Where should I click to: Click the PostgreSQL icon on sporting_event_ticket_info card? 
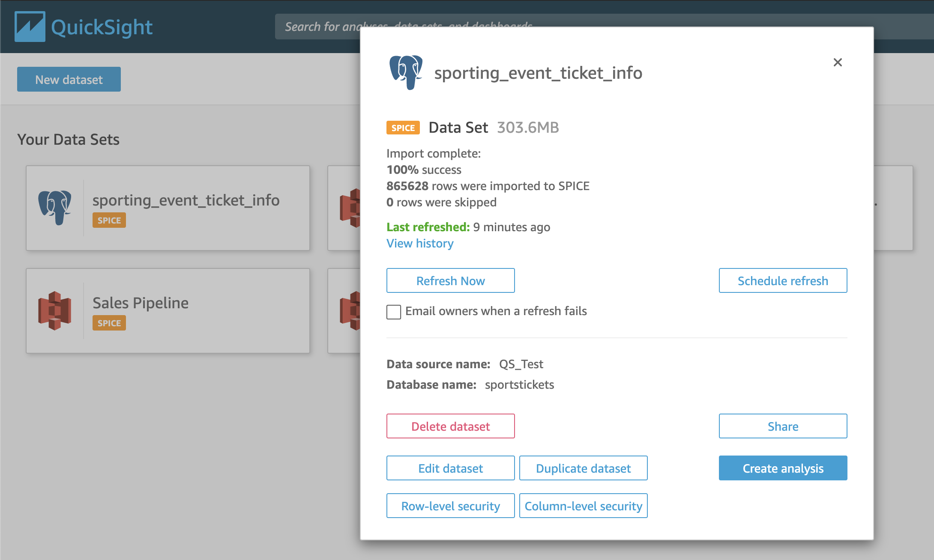(x=55, y=208)
